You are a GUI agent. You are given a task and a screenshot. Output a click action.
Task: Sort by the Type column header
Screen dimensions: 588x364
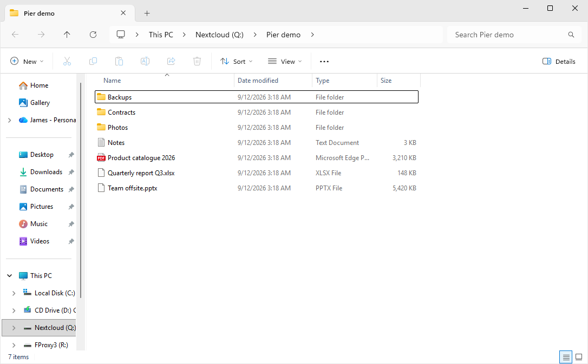coord(344,81)
